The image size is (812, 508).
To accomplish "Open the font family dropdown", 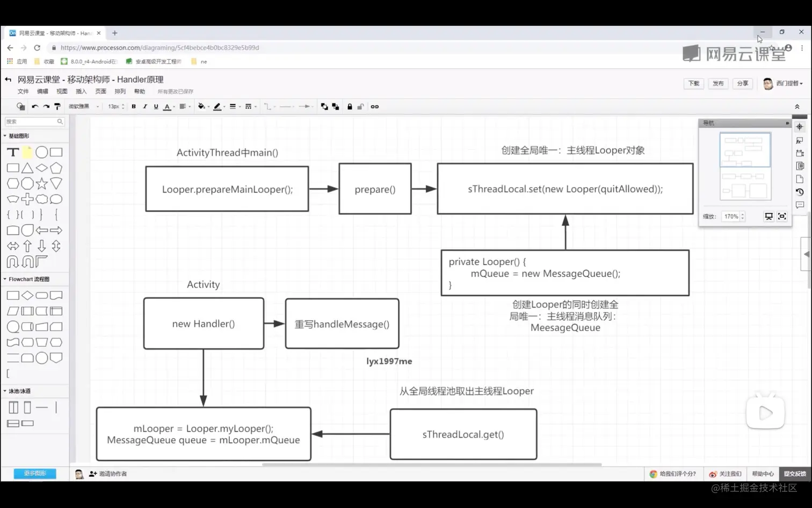I will point(84,106).
